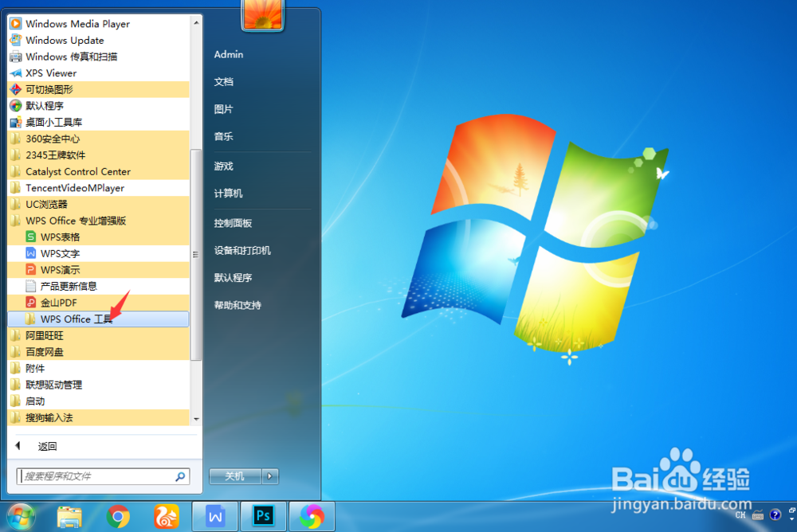Image resolution: width=797 pixels, height=532 pixels.
Task: Expand the 附件 folder
Action: click(x=99, y=369)
